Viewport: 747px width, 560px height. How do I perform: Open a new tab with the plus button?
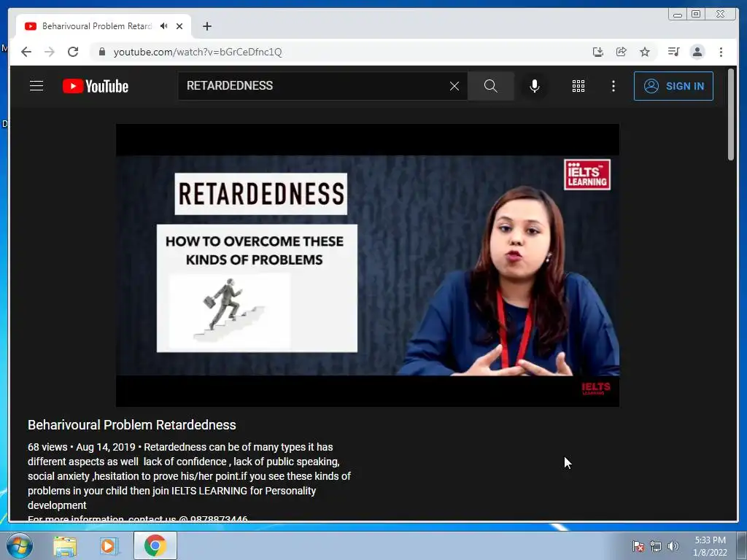[206, 26]
